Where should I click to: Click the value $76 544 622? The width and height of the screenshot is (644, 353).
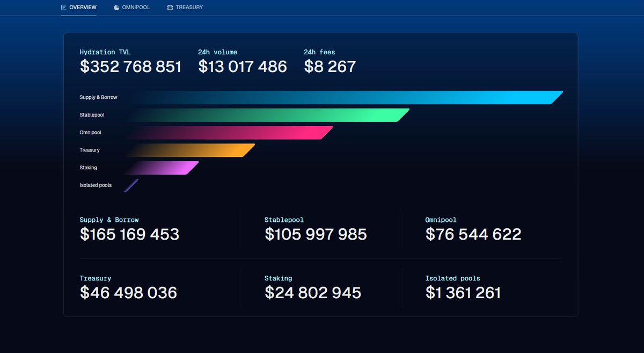pos(473,234)
